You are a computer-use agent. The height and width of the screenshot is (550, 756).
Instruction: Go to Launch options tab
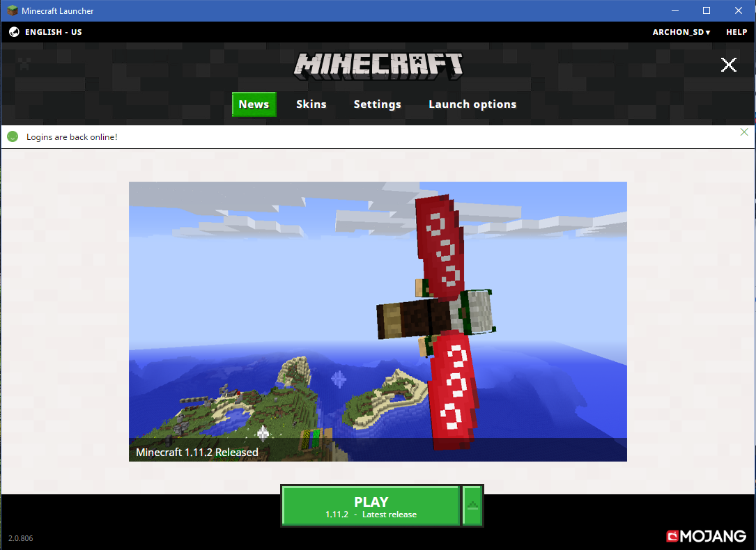[x=472, y=104]
